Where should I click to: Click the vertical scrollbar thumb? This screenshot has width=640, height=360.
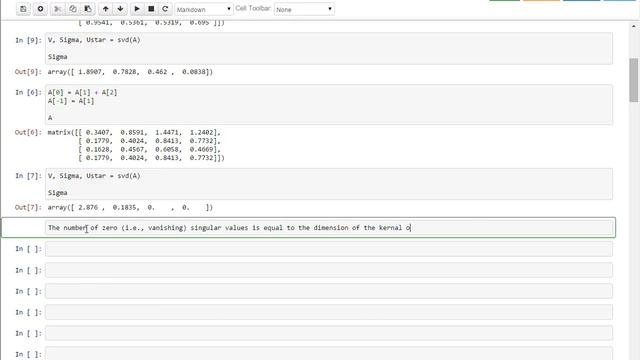click(633, 80)
